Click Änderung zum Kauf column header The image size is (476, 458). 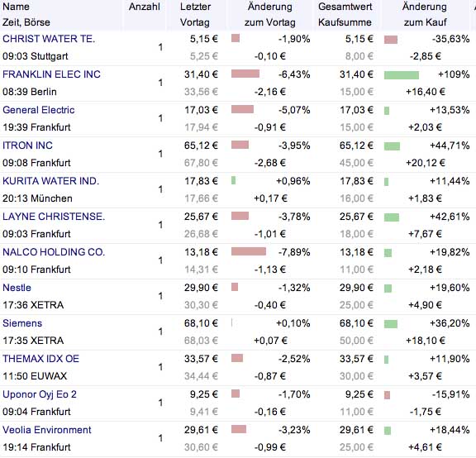click(425, 15)
